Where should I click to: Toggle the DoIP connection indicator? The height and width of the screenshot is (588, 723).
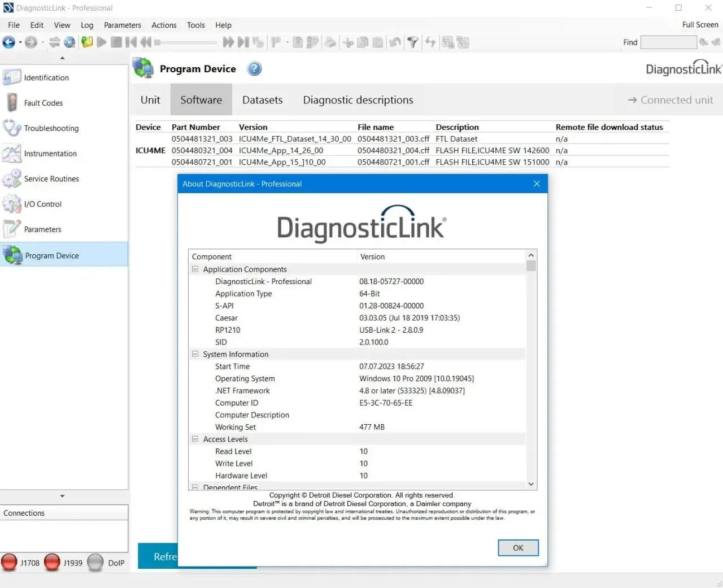pyautogui.click(x=95, y=563)
